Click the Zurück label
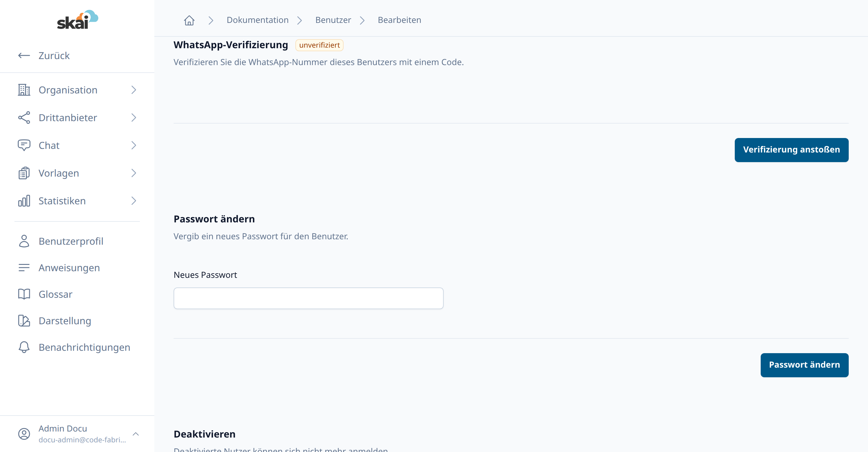 54,55
